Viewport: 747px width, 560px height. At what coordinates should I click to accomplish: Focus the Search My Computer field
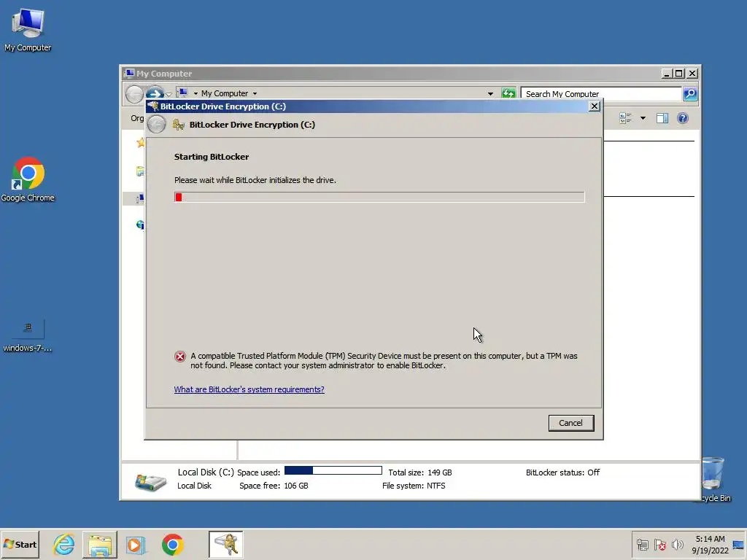pos(601,94)
